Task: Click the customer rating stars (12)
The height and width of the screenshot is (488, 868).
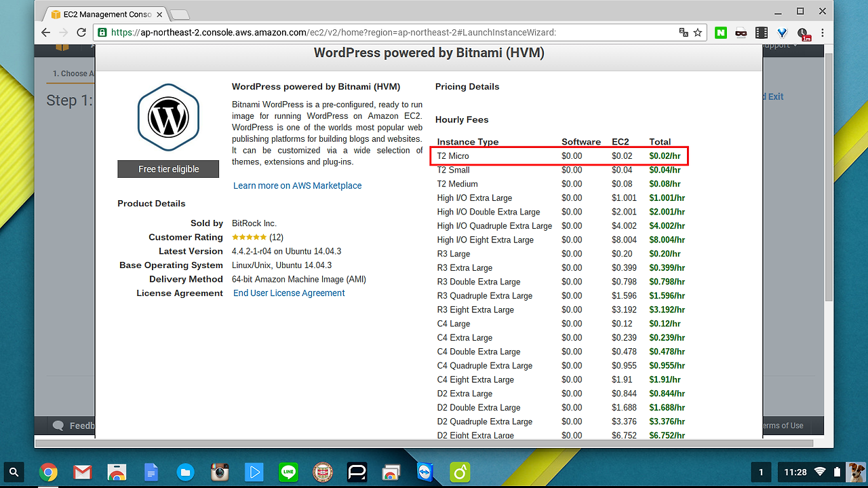Action: click(258, 238)
